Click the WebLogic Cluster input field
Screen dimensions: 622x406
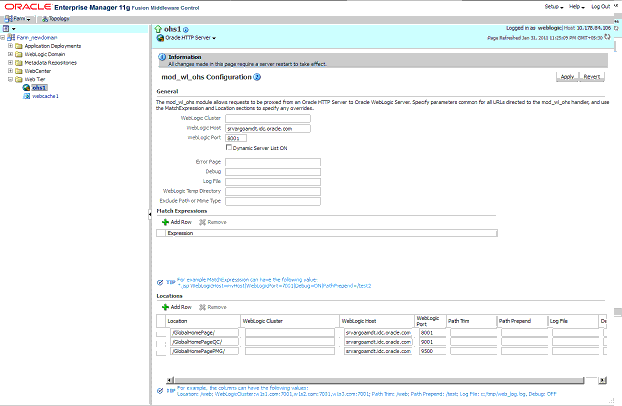pos(268,118)
